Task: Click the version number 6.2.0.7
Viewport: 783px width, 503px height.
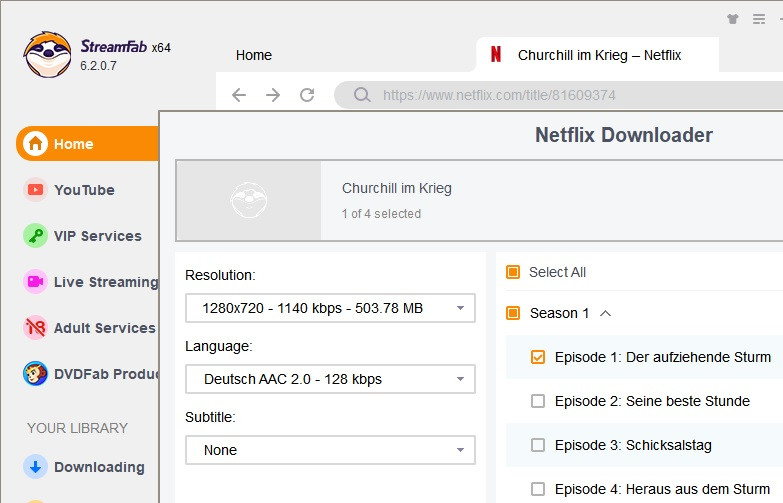Action: [x=98, y=66]
